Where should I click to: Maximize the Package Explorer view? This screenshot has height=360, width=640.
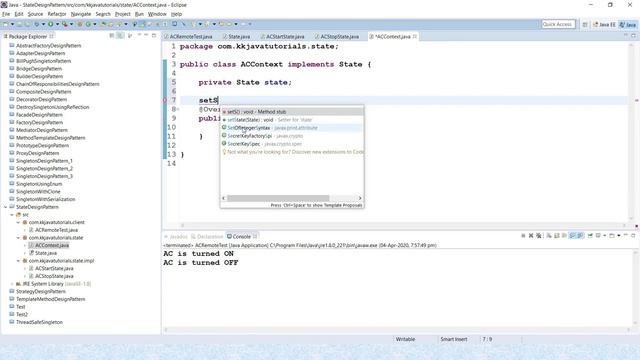pyautogui.click(x=154, y=36)
